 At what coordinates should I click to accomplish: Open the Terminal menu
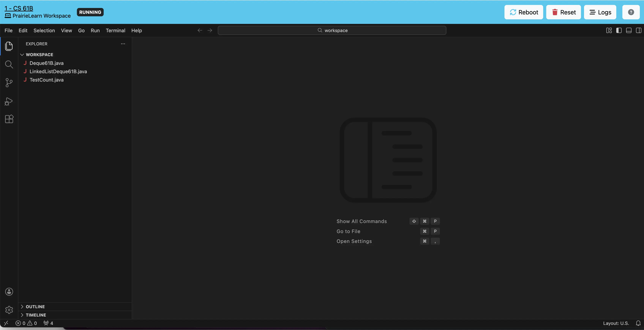click(115, 31)
